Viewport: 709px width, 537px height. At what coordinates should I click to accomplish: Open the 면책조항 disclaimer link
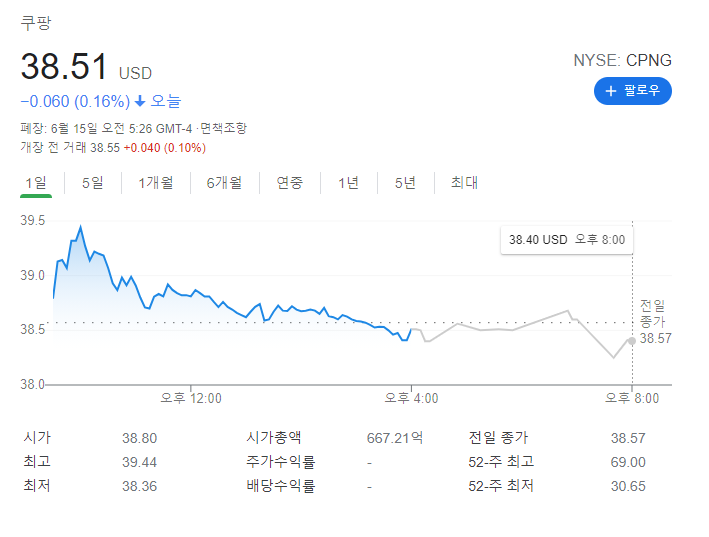click(x=223, y=128)
